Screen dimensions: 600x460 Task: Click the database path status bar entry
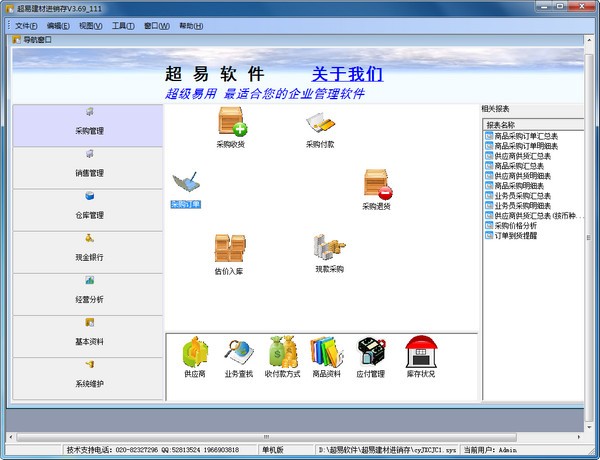coord(387,450)
